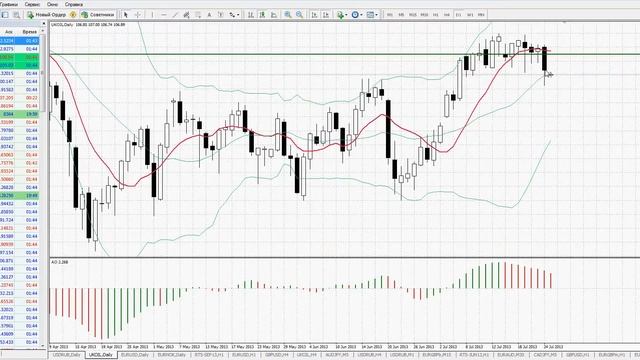Click the Новый Ордер button

tap(46, 15)
